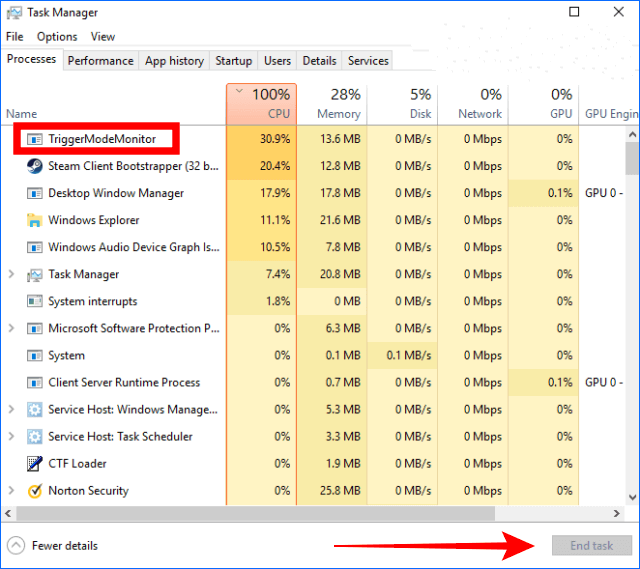Click the Task Manager title bar icon
The image size is (640, 569).
[x=14, y=13]
